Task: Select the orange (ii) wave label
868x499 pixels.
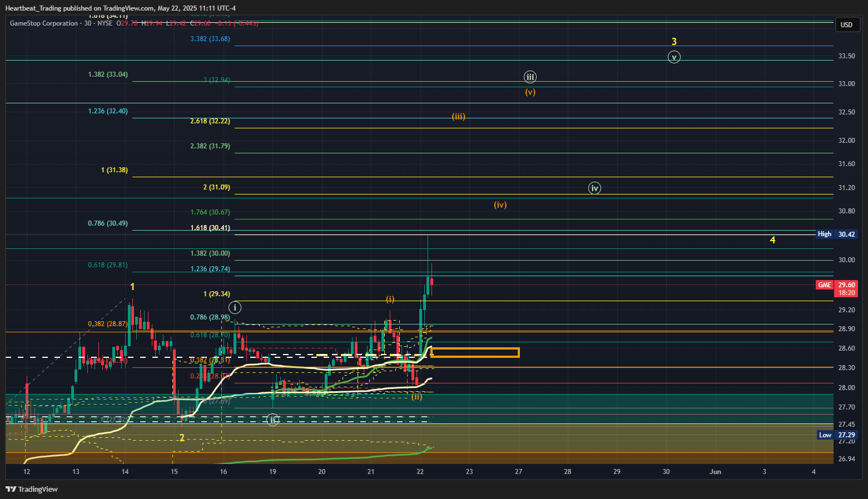Action: [417, 397]
